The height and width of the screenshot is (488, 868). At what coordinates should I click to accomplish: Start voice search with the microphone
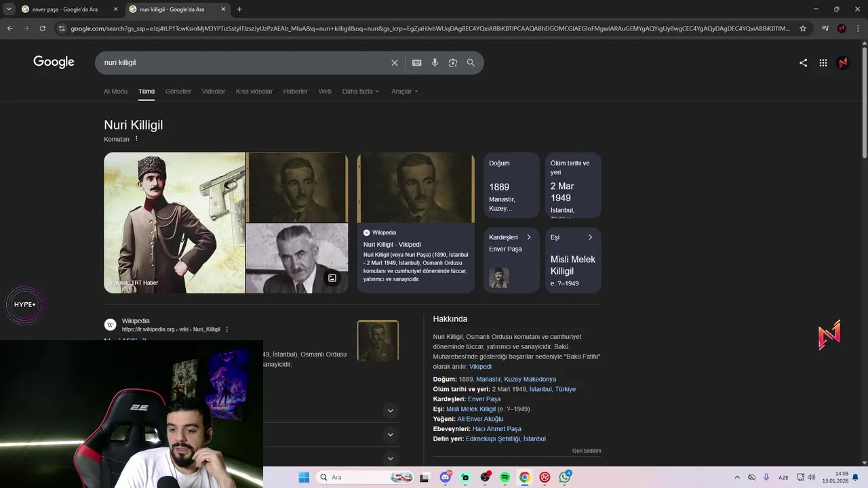(435, 62)
